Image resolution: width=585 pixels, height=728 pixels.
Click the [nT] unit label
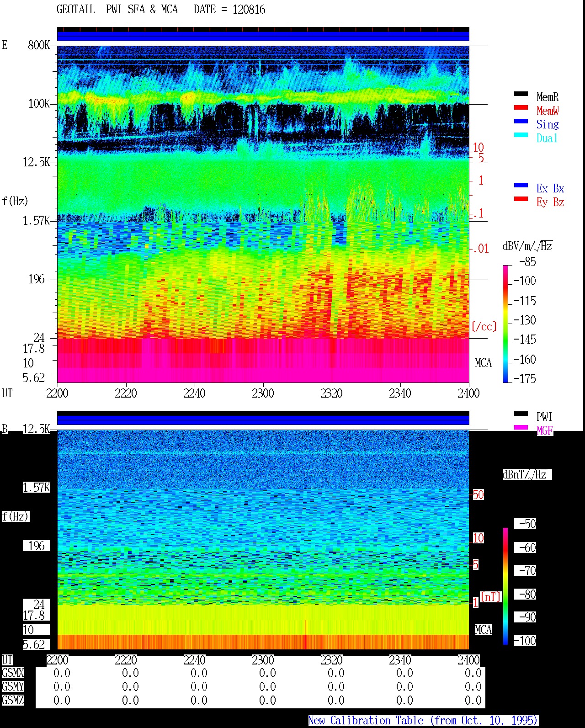coord(491,597)
